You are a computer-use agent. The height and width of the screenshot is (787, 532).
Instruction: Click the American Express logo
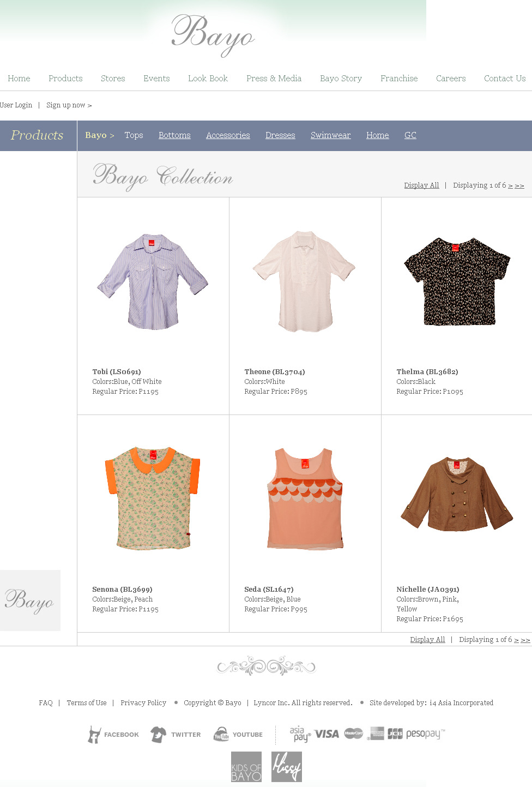[x=376, y=734]
